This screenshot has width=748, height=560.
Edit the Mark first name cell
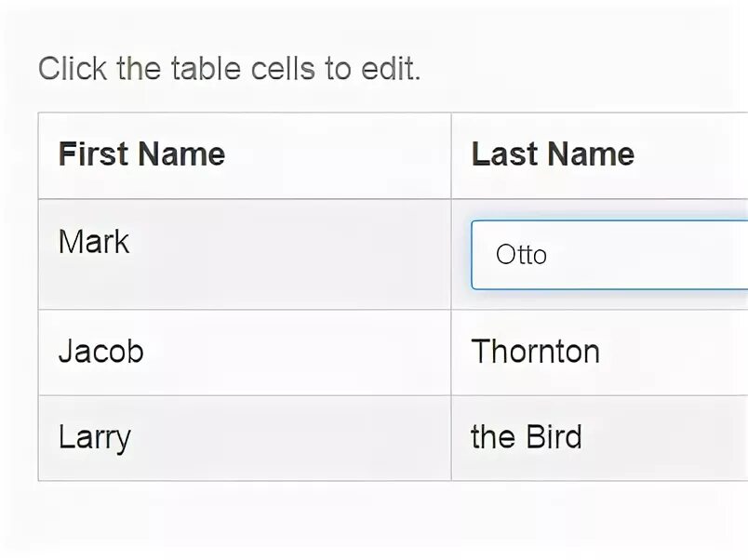point(94,243)
